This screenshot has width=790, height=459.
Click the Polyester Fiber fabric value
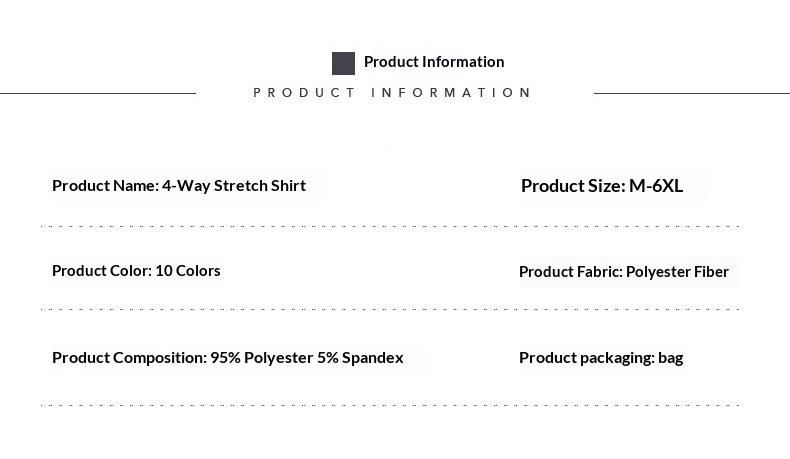click(x=677, y=272)
